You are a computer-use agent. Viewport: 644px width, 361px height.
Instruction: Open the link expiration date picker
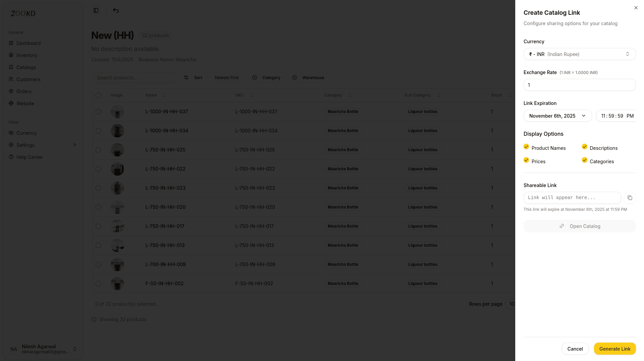tap(557, 116)
